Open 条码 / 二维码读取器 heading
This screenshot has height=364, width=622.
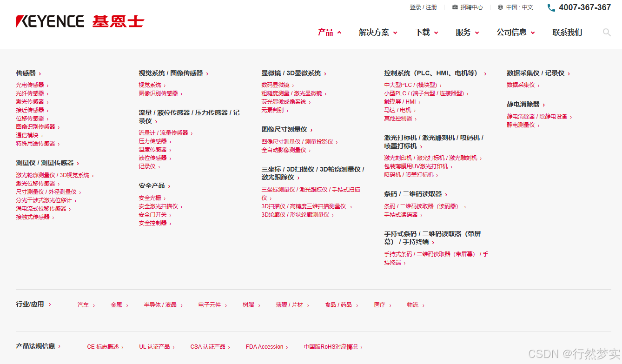tap(416, 194)
